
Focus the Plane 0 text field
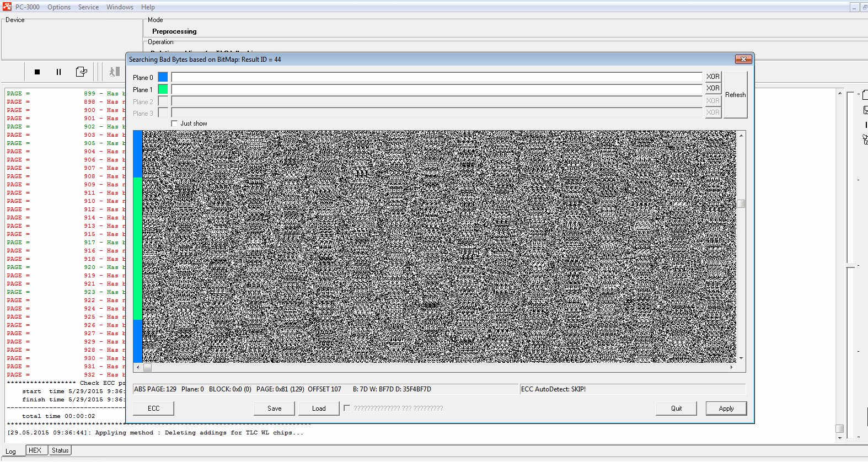pos(436,77)
